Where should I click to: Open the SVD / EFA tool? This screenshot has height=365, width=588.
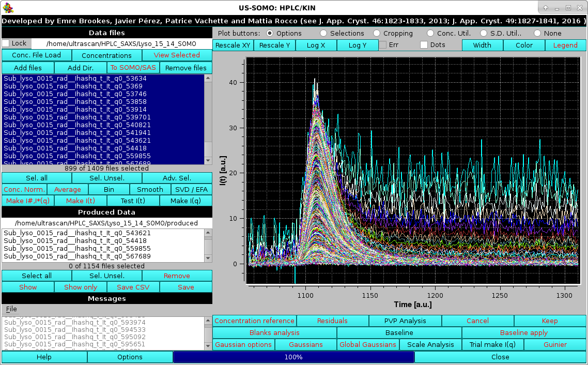191,189
